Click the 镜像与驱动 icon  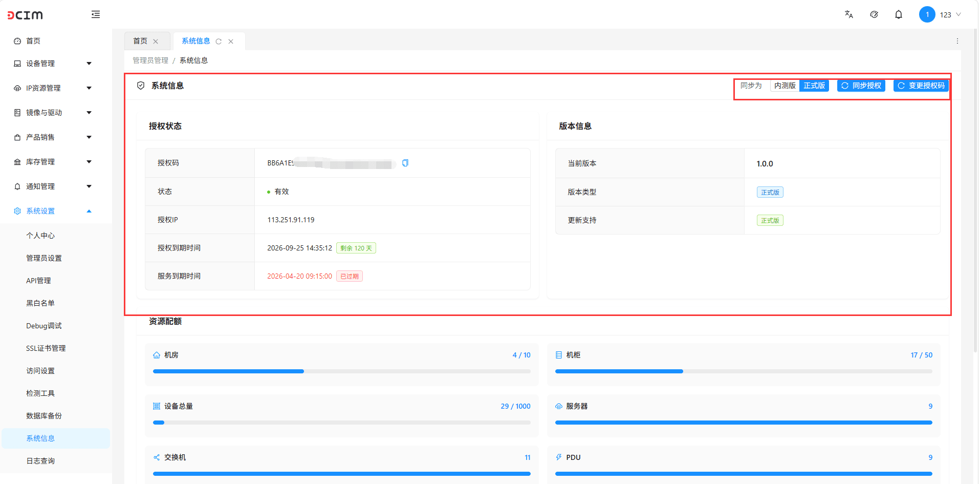pyautogui.click(x=17, y=113)
